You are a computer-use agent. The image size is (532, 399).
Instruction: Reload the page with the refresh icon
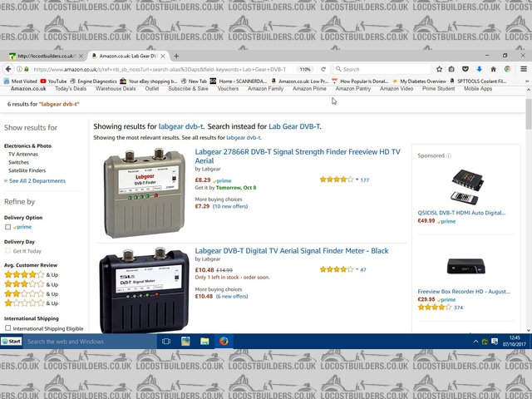pos(323,69)
